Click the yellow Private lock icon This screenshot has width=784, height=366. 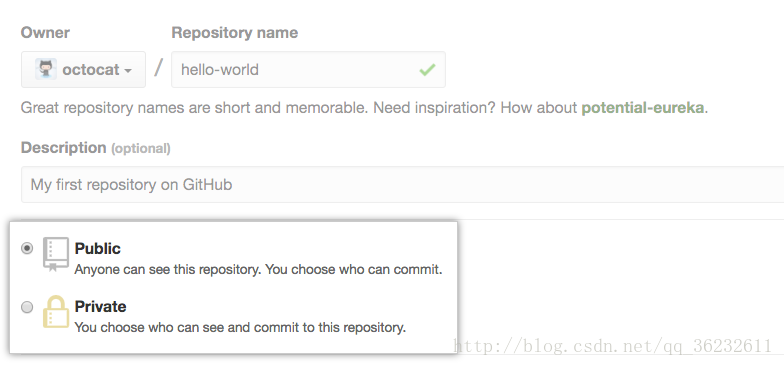(x=56, y=312)
